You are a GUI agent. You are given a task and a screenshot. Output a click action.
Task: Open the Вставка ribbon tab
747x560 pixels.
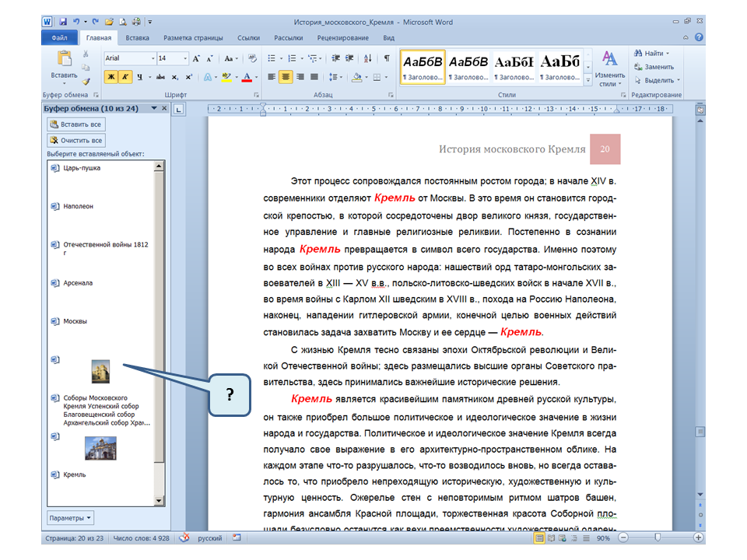point(137,37)
